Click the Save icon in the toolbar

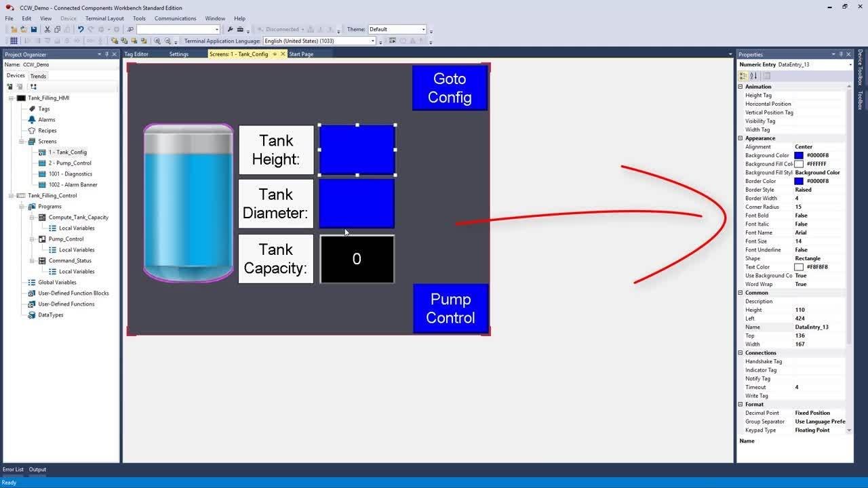coord(34,29)
